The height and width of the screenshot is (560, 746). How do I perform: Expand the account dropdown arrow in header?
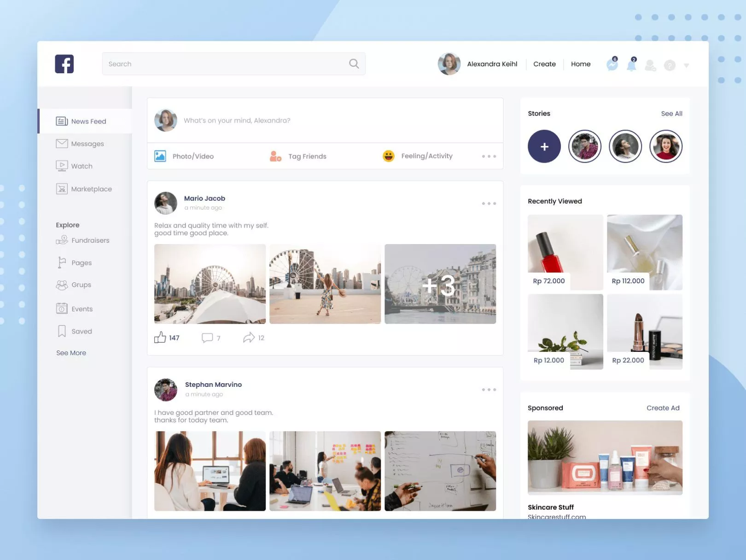coord(686,66)
